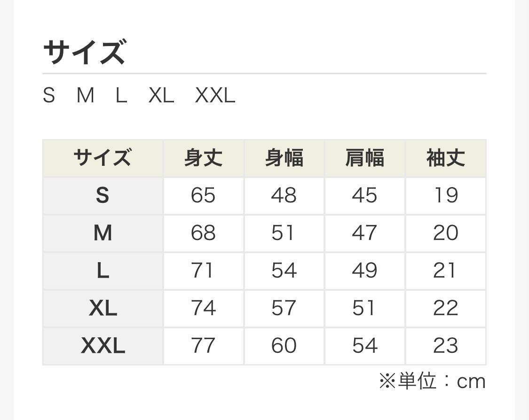
Task: Click the L row label in table
Action: [103, 271]
